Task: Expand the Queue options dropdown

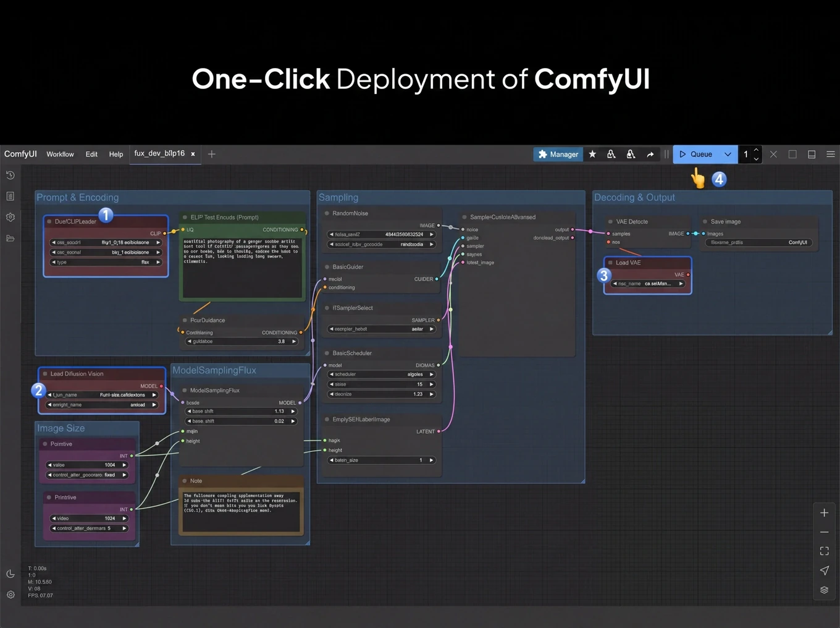Action: pos(728,154)
